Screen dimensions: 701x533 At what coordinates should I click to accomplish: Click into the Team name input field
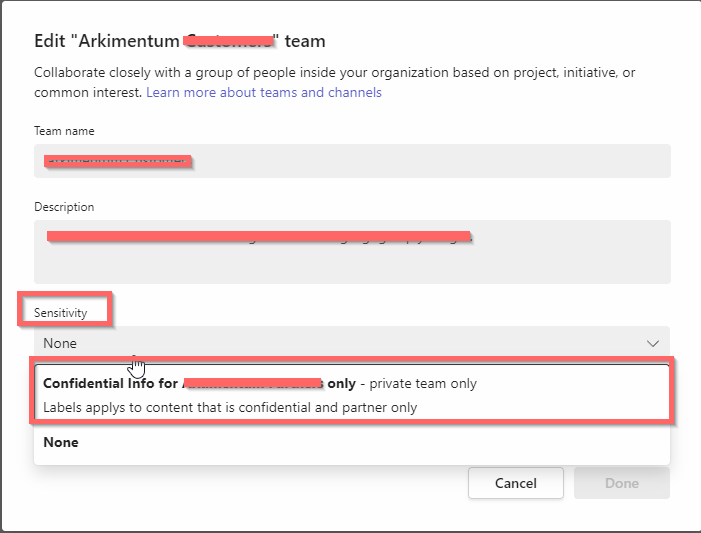352,161
